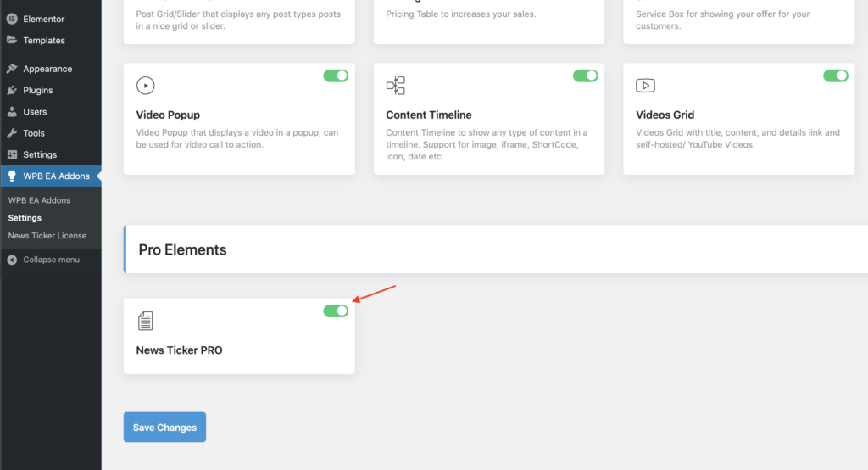Click the Content Timeline diagram icon
The width and height of the screenshot is (868, 470).
click(396, 86)
